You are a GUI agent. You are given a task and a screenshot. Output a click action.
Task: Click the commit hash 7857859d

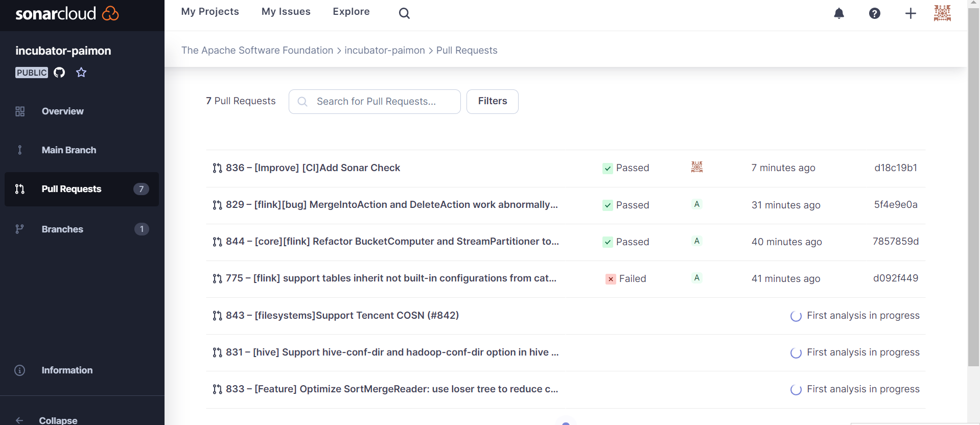896,242
